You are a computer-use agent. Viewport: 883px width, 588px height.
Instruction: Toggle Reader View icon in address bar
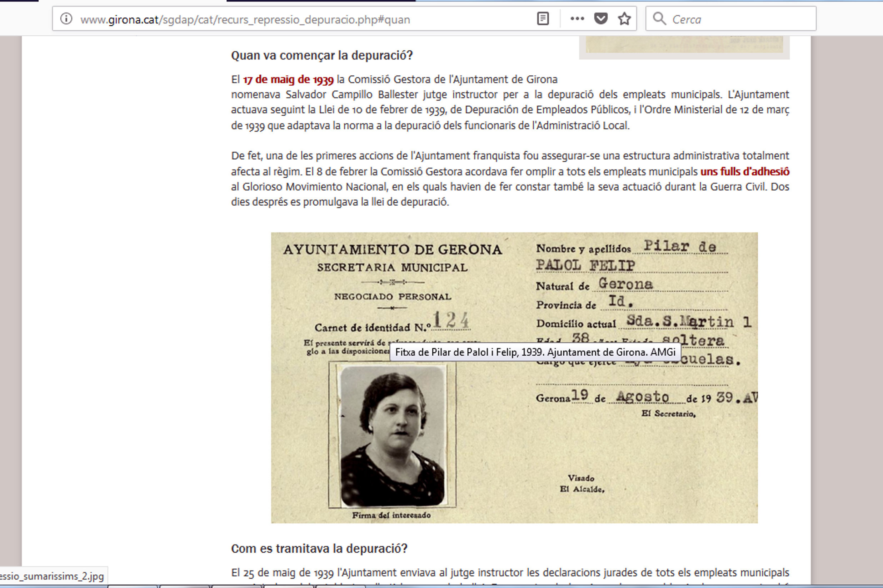(x=543, y=18)
